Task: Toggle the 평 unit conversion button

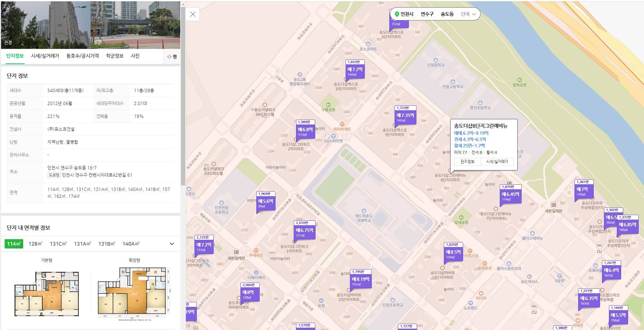Action: (x=172, y=57)
